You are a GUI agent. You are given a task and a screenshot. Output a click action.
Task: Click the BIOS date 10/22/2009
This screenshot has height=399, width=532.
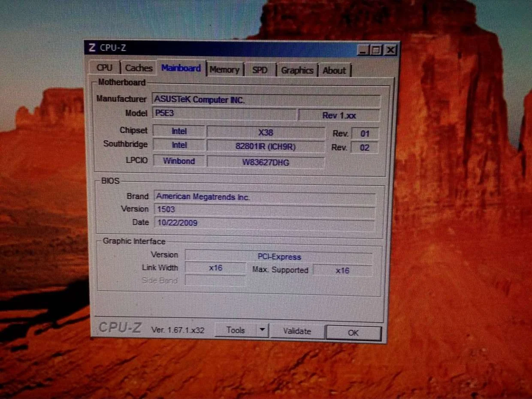point(264,223)
